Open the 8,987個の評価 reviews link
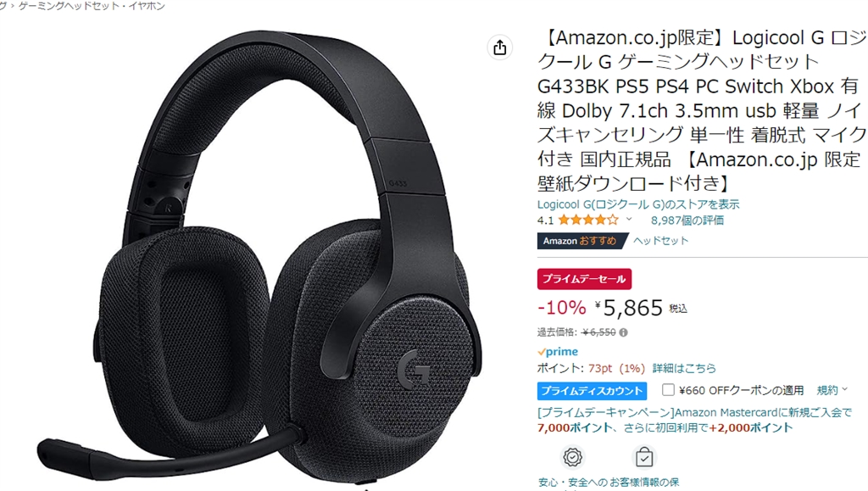 687,220
